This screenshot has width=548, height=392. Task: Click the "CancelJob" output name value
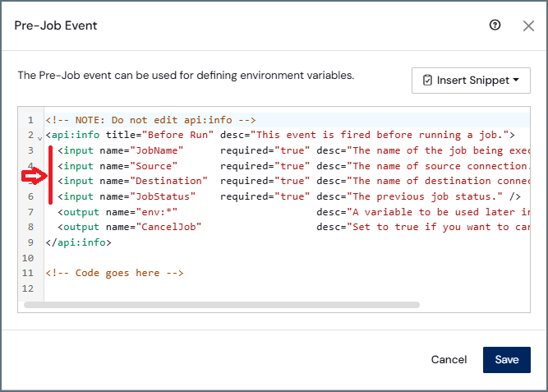pyautogui.click(x=168, y=227)
